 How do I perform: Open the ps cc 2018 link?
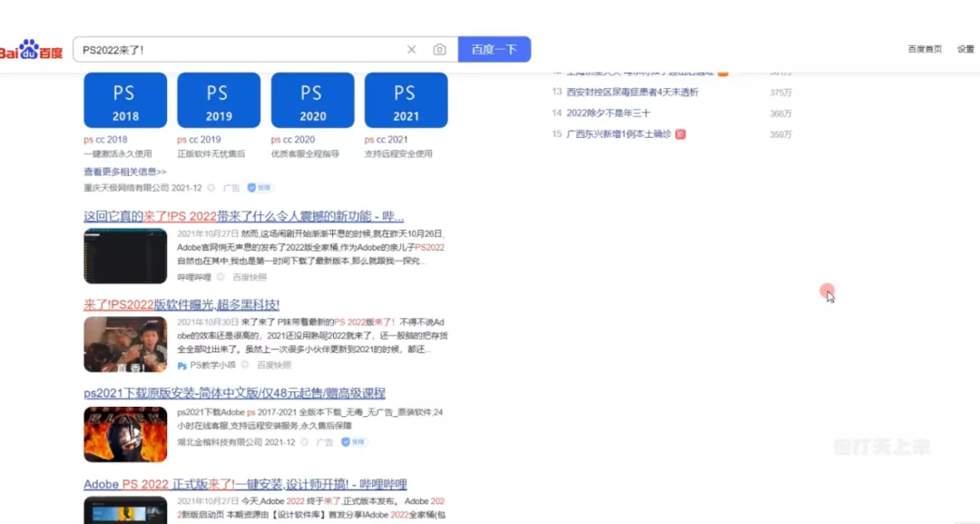coord(105,140)
